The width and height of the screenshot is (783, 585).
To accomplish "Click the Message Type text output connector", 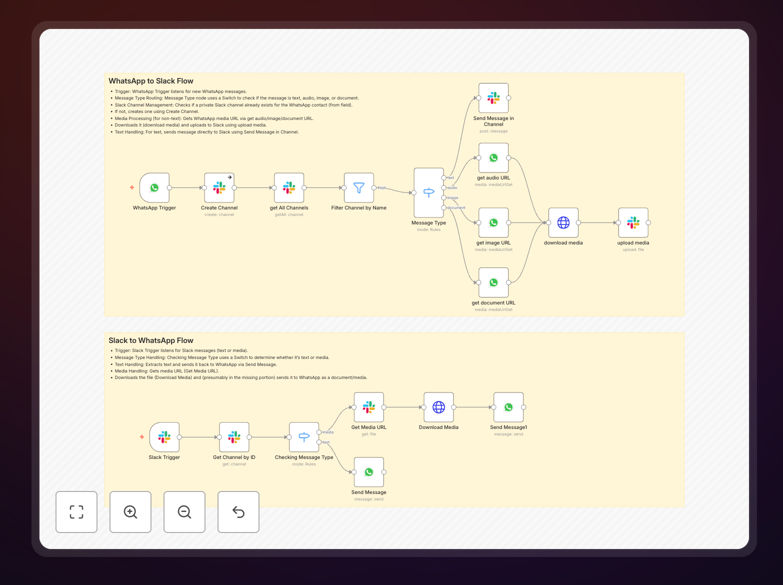I will pos(444,178).
